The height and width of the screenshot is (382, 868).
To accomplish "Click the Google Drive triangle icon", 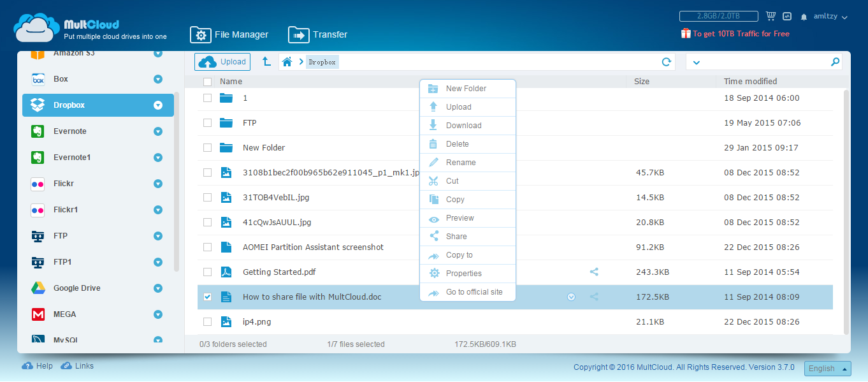I will (x=38, y=288).
